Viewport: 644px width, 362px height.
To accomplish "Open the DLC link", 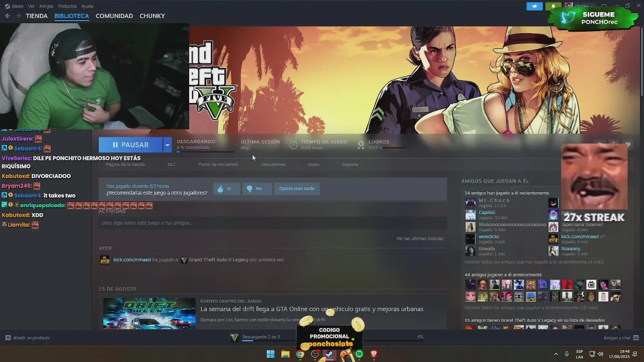I will tap(172, 164).
